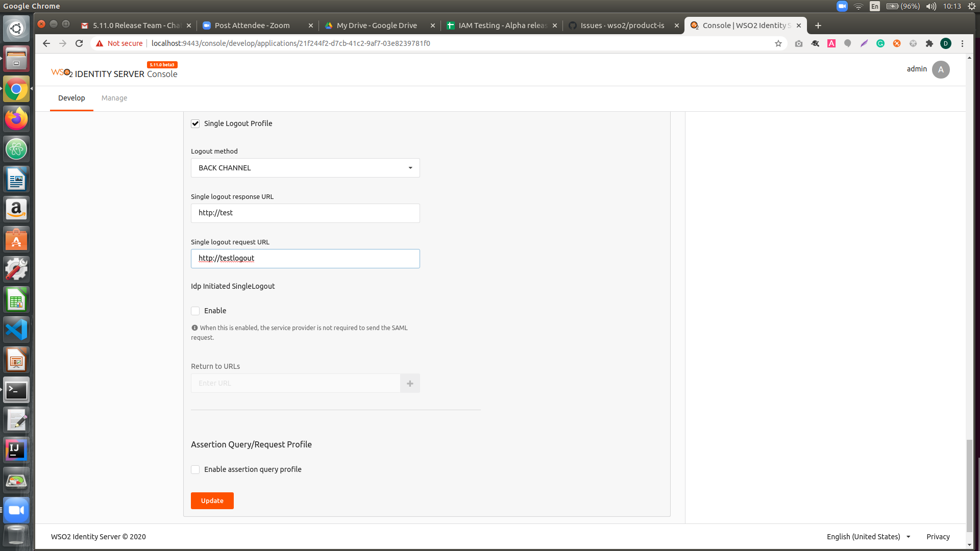980x551 pixels.
Task: Click the admin user avatar icon
Action: pyautogui.click(x=940, y=70)
